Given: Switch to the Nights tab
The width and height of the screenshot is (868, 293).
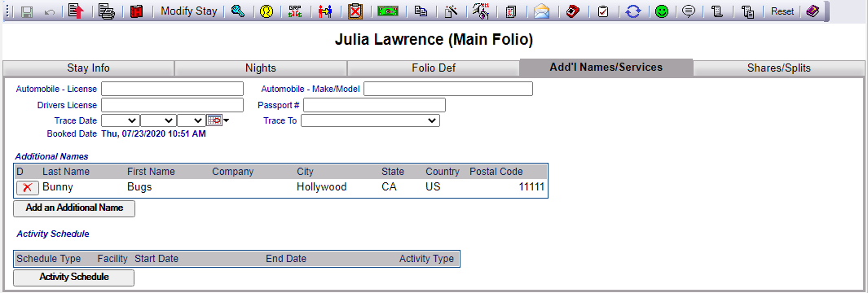Looking at the screenshot, I should coord(261,68).
